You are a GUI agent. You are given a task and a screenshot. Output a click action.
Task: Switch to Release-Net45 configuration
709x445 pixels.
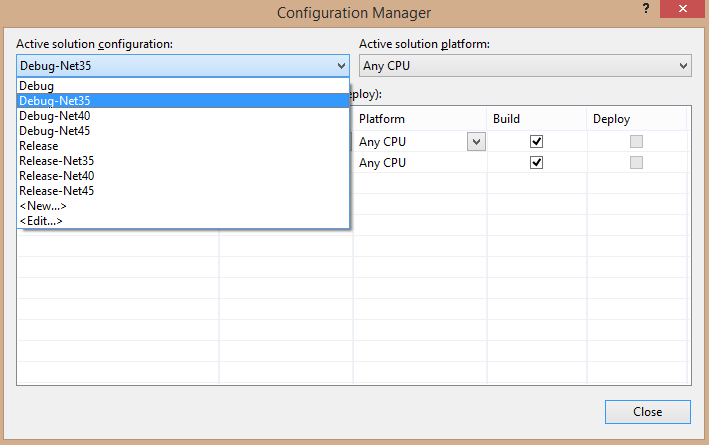57,191
